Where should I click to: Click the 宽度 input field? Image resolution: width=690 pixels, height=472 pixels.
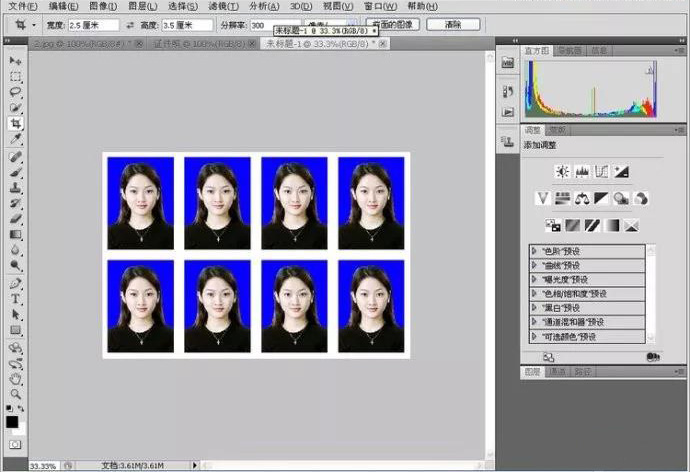click(92, 24)
